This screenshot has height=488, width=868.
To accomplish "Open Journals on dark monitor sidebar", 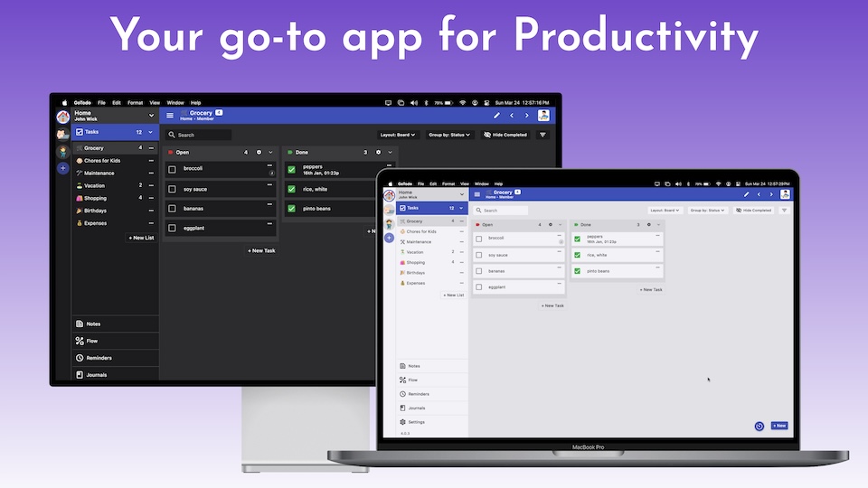I will point(115,374).
